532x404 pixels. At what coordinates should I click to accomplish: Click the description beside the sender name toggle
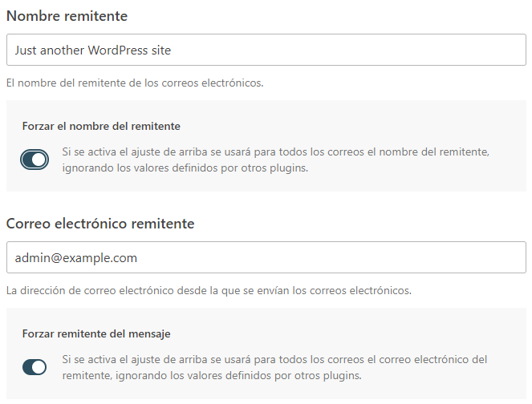pyautogui.click(x=276, y=151)
